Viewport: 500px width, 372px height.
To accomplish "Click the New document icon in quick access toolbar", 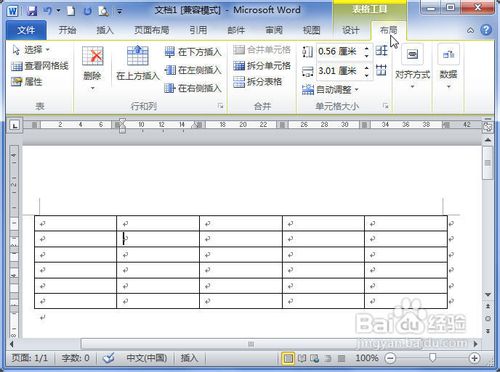I will [71, 11].
